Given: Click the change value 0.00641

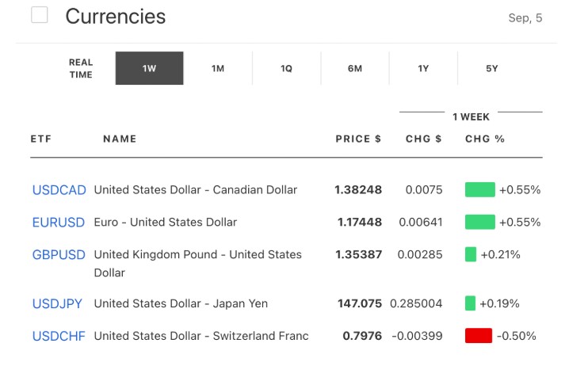Looking at the screenshot, I should pyautogui.click(x=421, y=223).
